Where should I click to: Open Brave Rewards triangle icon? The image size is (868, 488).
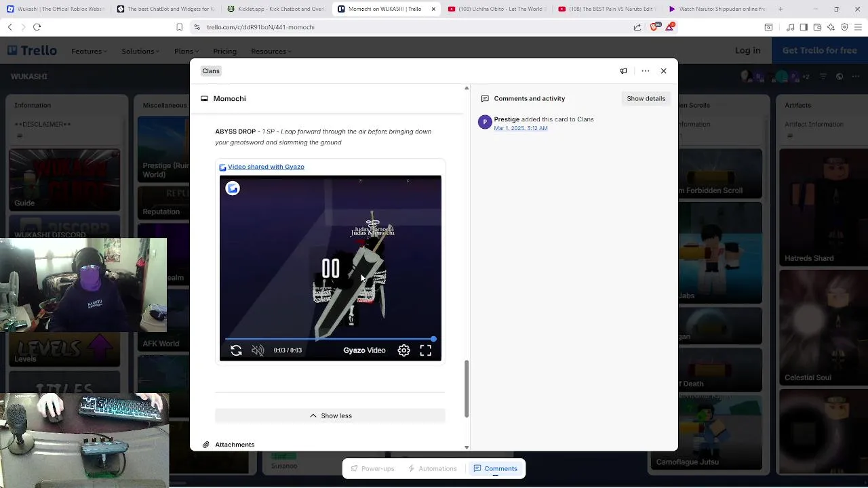(670, 27)
